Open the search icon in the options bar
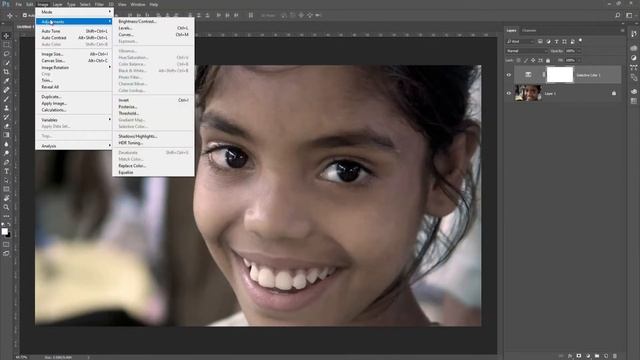 click(618, 15)
